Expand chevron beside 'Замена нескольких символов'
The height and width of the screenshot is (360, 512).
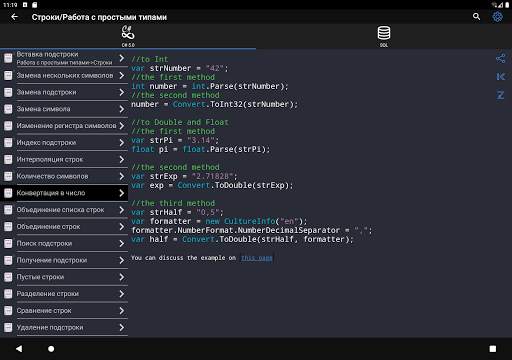point(122,76)
